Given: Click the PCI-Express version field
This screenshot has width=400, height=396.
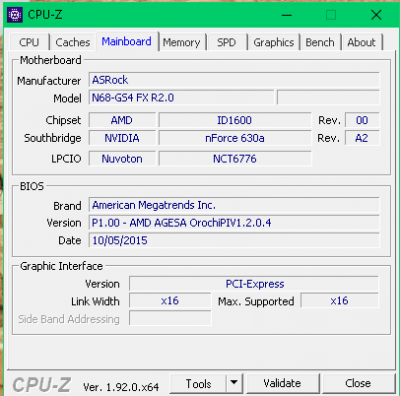Looking at the screenshot, I should pyautogui.click(x=254, y=284).
